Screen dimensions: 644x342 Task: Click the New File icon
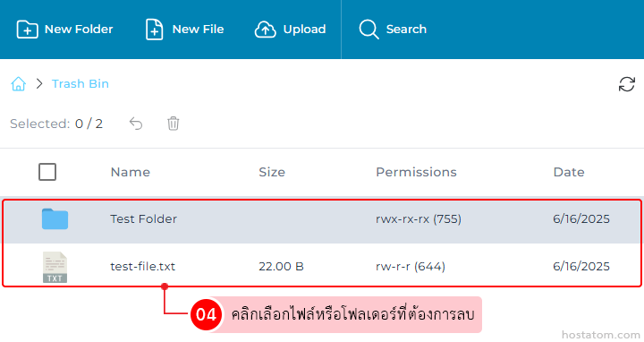[x=155, y=30]
